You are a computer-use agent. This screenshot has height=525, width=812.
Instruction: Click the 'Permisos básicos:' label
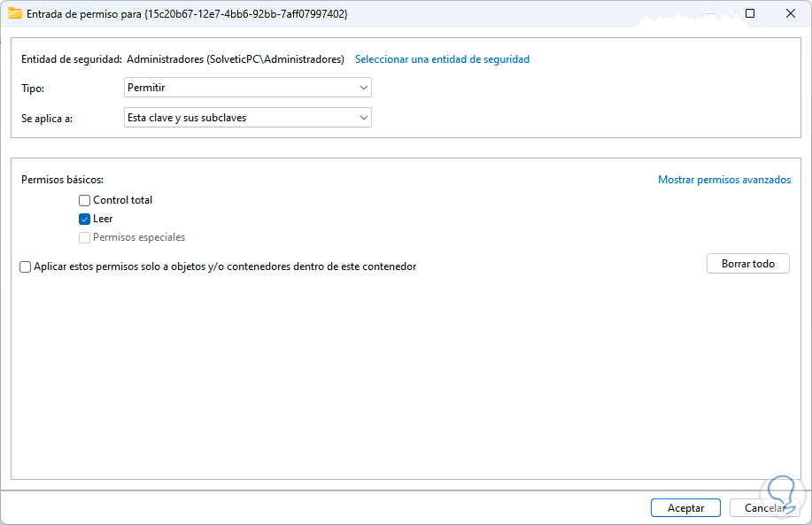click(x=63, y=180)
